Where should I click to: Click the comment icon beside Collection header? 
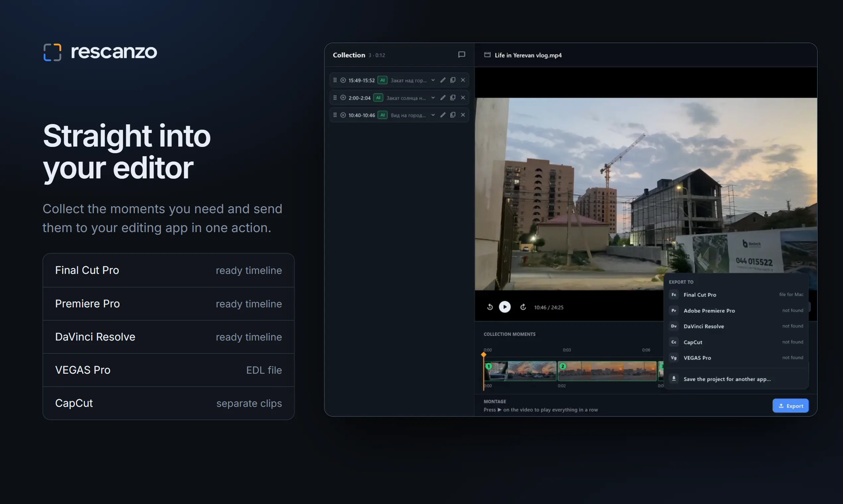[x=461, y=55]
